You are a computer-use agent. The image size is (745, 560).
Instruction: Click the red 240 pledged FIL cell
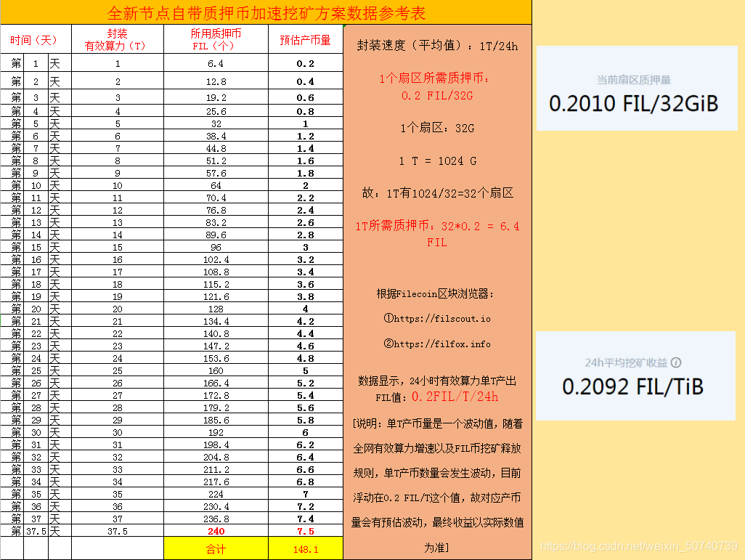coord(216,531)
